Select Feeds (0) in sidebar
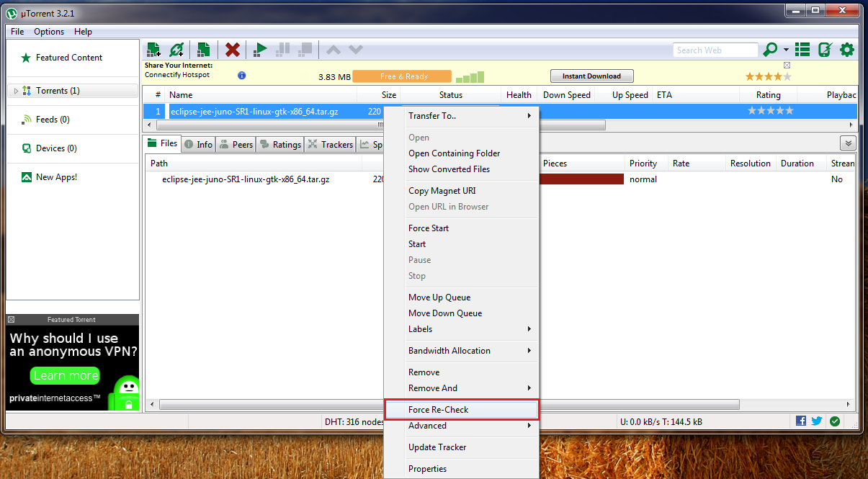This screenshot has width=868, height=479. click(53, 120)
